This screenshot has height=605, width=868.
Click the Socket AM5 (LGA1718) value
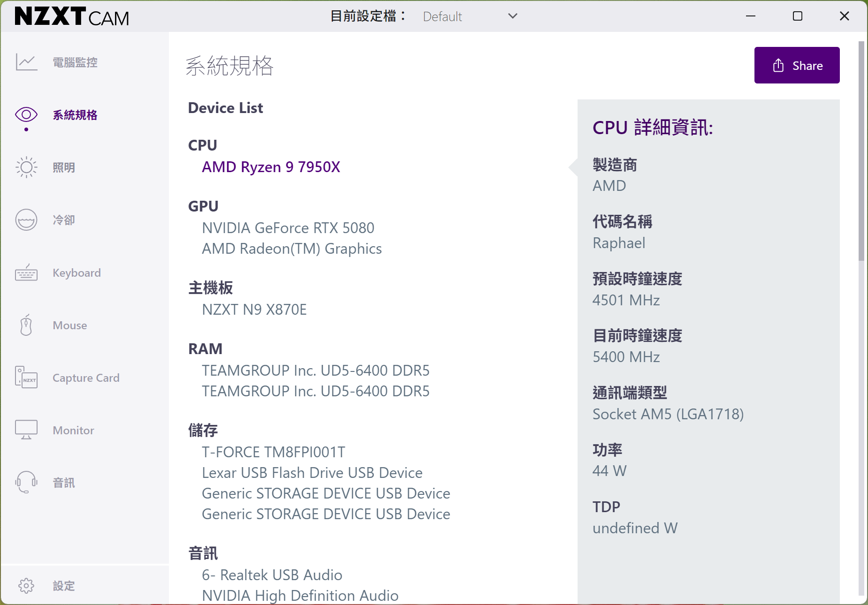coord(668,414)
